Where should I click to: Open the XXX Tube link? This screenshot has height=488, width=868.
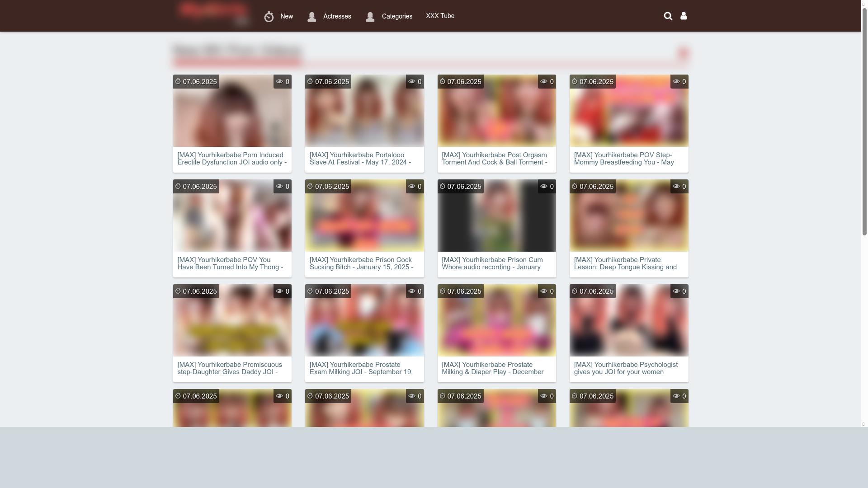pyautogui.click(x=440, y=16)
